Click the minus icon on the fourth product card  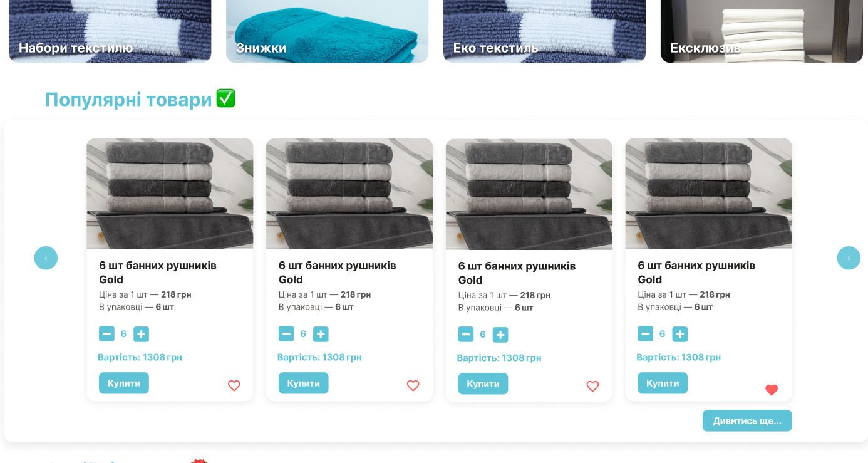point(646,333)
